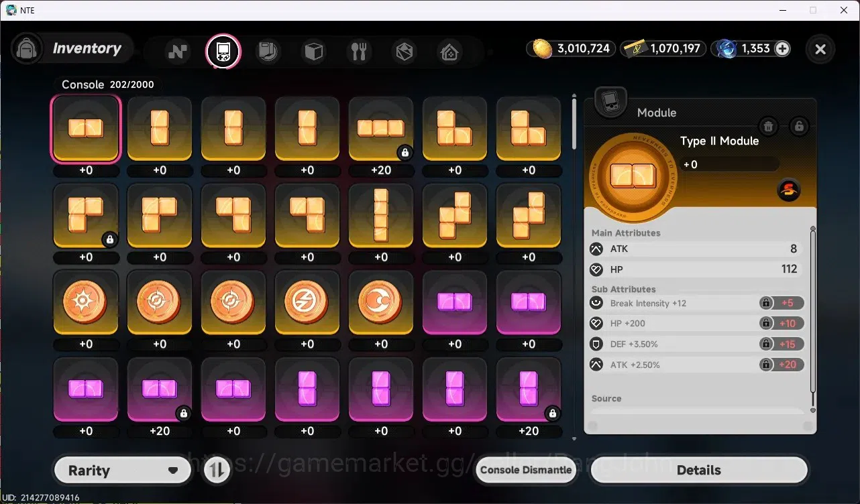Click the +5 lock badge on Break Intensity
Viewport: 860px width, 504px height.
782,303
